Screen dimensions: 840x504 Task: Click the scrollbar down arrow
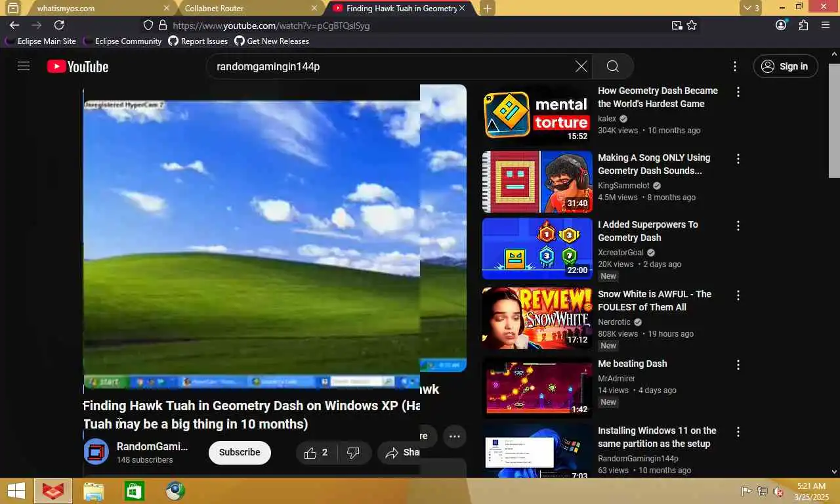pos(834,471)
